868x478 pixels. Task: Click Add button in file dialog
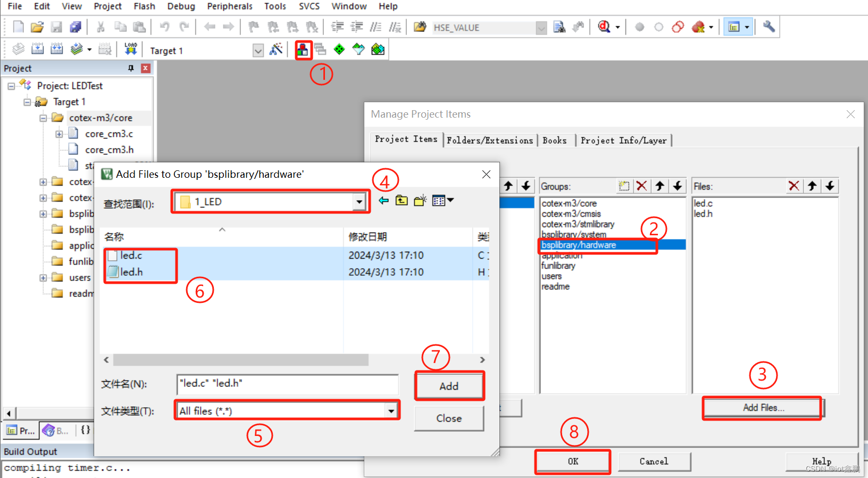coord(449,386)
